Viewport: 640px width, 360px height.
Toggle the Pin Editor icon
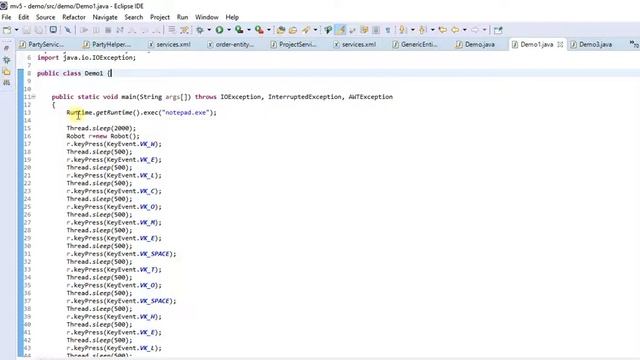coord(498,30)
